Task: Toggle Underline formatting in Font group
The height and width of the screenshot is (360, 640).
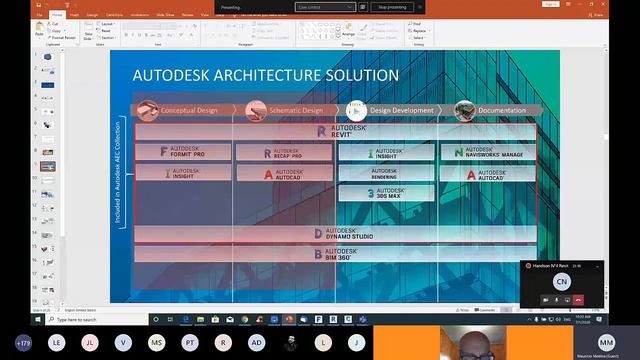Action: (x=139, y=35)
